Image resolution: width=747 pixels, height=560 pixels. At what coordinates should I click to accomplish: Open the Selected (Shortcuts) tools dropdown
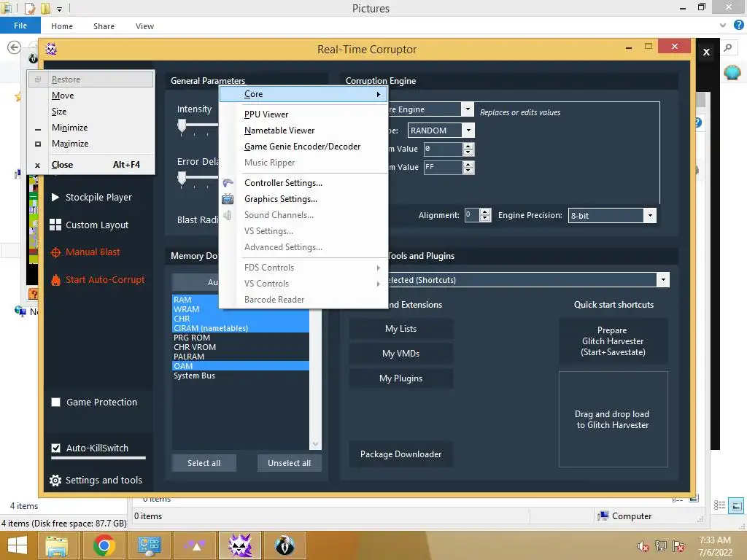pos(663,279)
